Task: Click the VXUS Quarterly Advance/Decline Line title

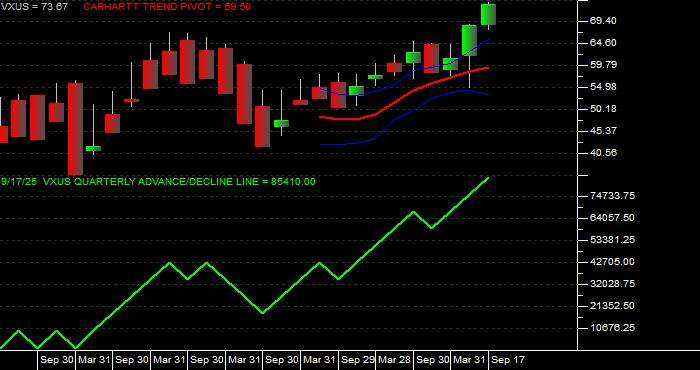Action: click(x=158, y=182)
